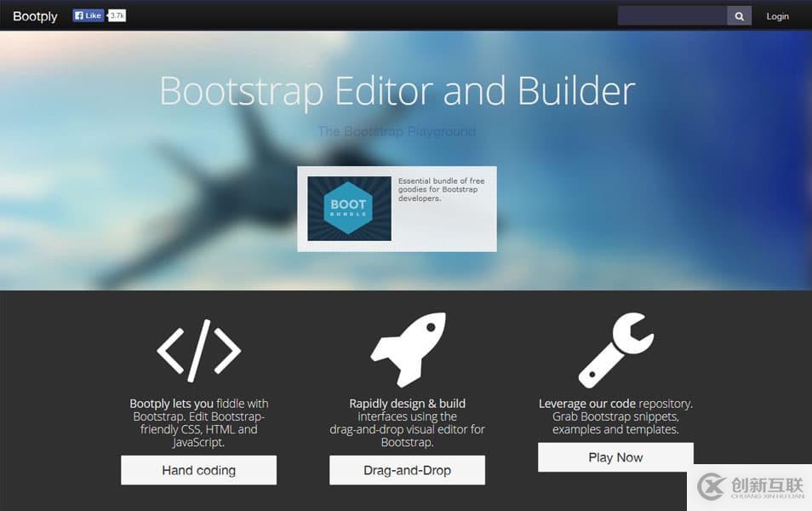Open the Login link
Image resolution: width=812 pixels, height=511 pixels.
click(x=777, y=16)
